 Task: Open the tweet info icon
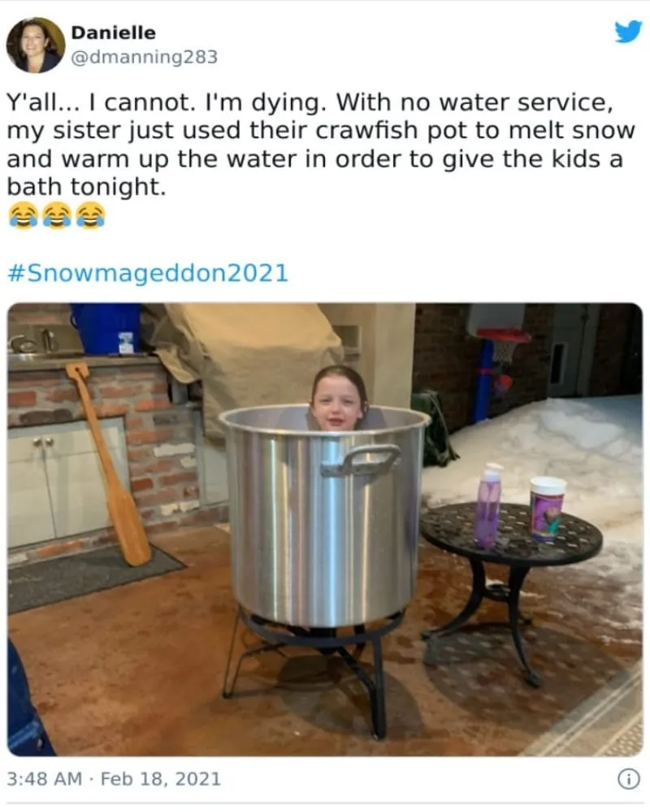coord(629,779)
